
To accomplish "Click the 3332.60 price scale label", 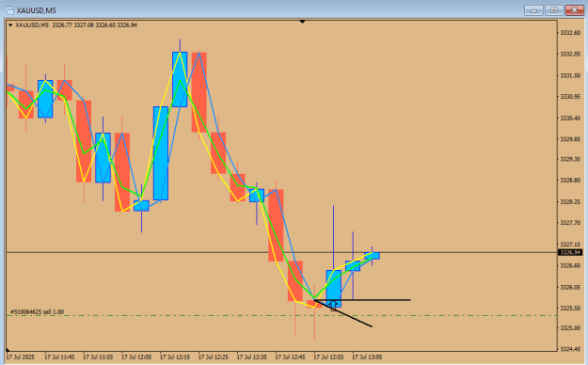I will click(570, 33).
